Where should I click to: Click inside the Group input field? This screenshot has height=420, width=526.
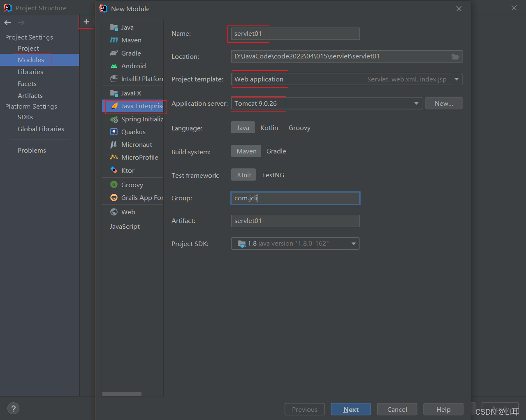tap(295, 198)
